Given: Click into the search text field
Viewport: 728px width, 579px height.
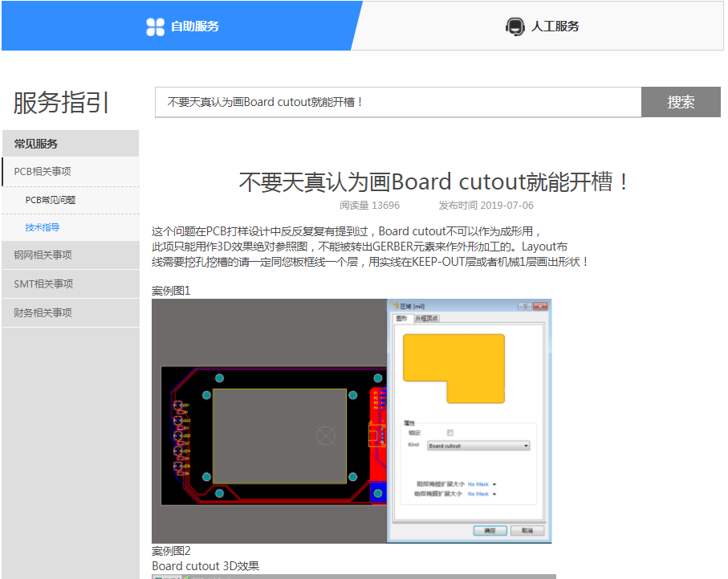Looking at the screenshot, I should [x=398, y=102].
